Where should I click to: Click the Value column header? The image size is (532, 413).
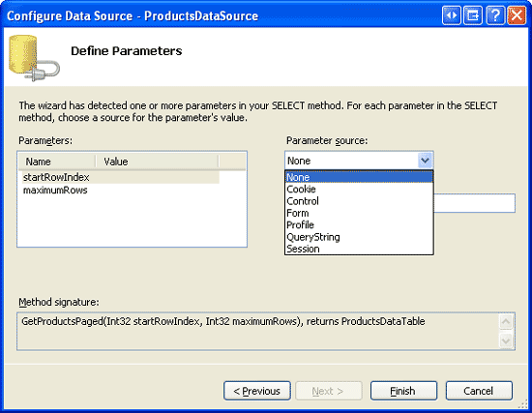[x=157, y=162]
